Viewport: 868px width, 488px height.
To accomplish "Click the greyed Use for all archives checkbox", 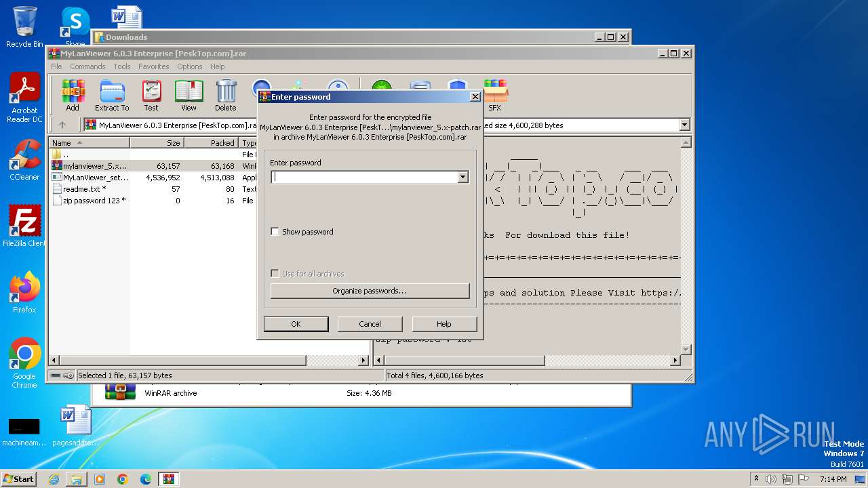I will (x=275, y=274).
